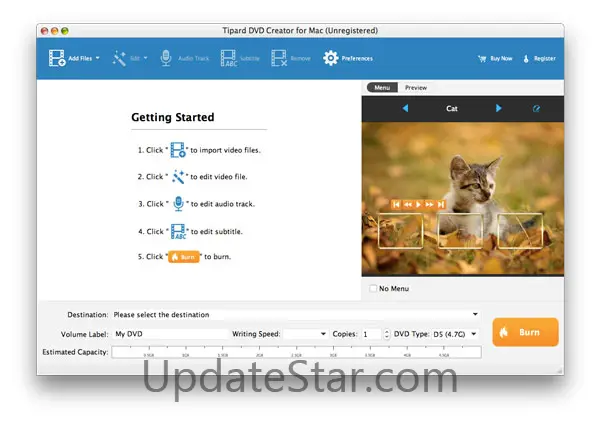Enable the No Menu checkbox

click(373, 288)
